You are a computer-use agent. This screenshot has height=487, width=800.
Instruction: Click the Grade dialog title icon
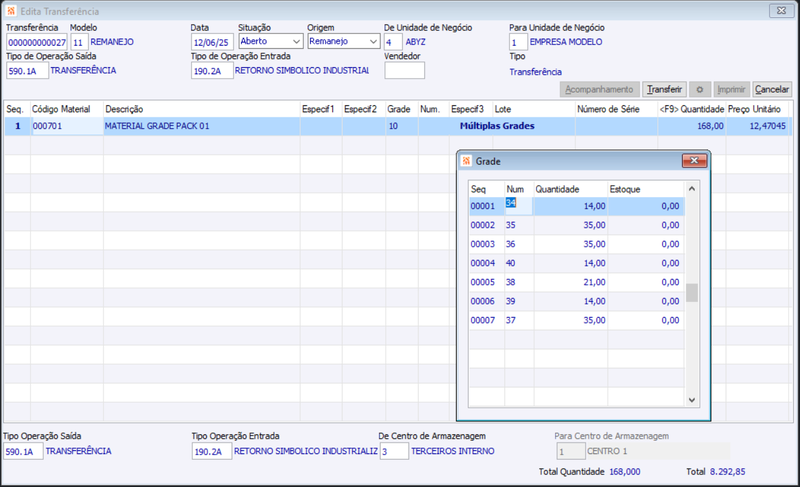coord(466,161)
